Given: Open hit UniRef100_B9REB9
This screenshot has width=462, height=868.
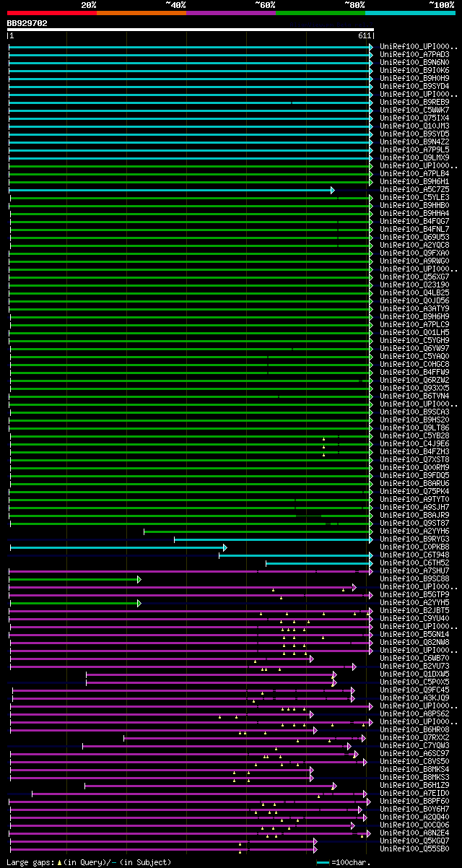Looking at the screenshot, I should pyautogui.click(x=415, y=102).
